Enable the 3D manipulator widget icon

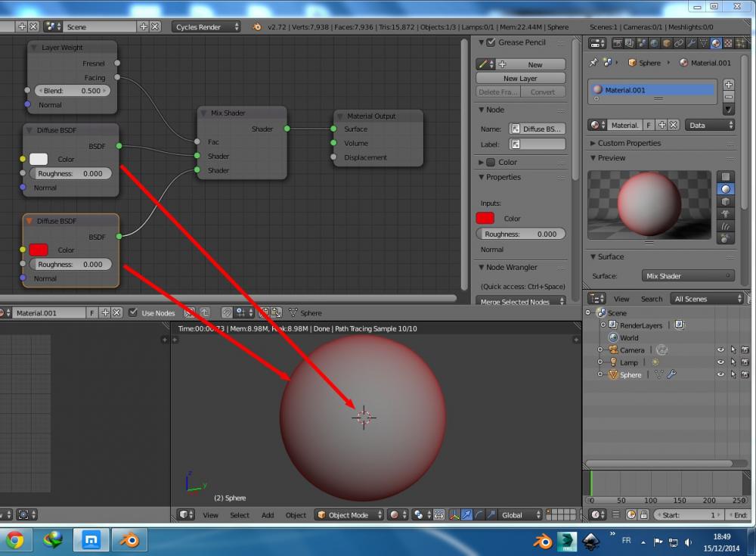pos(454,515)
